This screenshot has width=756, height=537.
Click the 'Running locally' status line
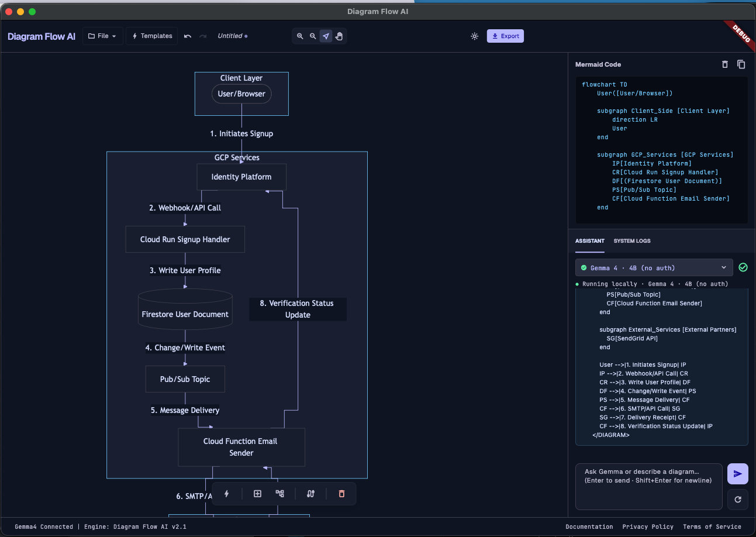tap(652, 284)
